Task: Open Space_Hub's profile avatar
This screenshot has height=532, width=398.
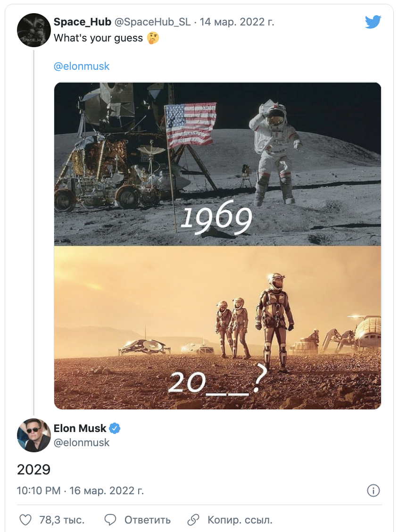Action: (x=33, y=30)
